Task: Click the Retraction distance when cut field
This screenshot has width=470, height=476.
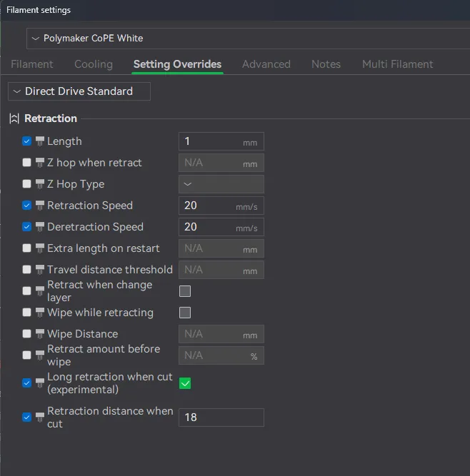Action: point(221,417)
